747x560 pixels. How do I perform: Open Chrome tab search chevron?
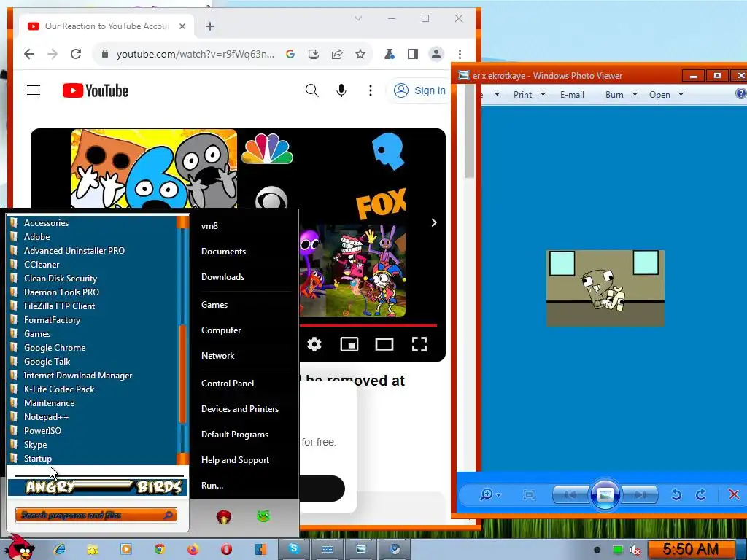tap(358, 18)
